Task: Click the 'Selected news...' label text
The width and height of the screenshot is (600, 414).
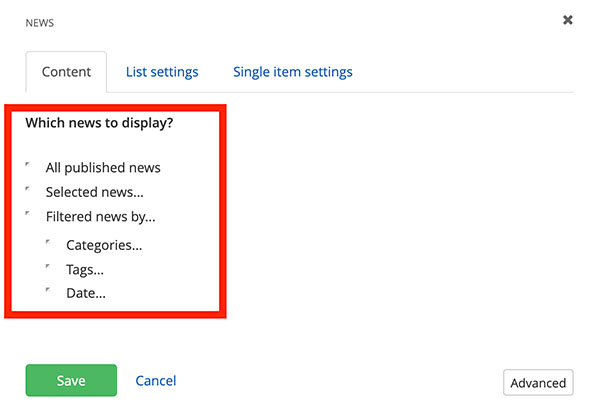Action: pyautogui.click(x=94, y=192)
